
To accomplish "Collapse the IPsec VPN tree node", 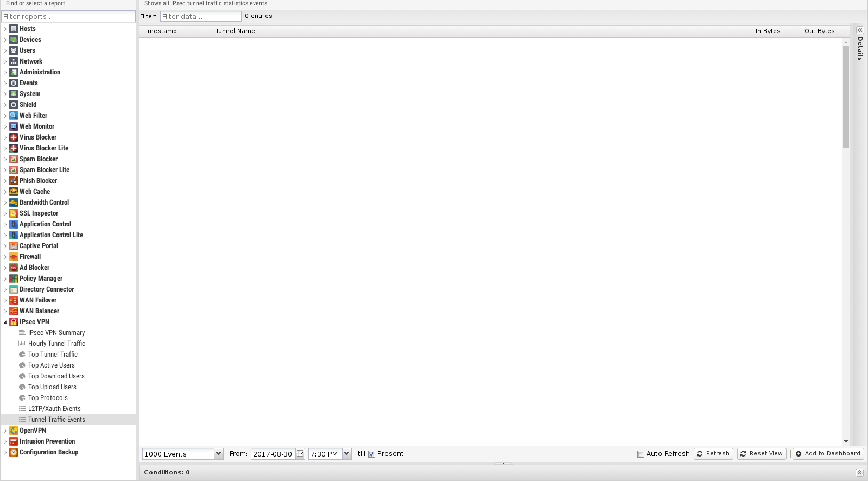I will 5,322.
